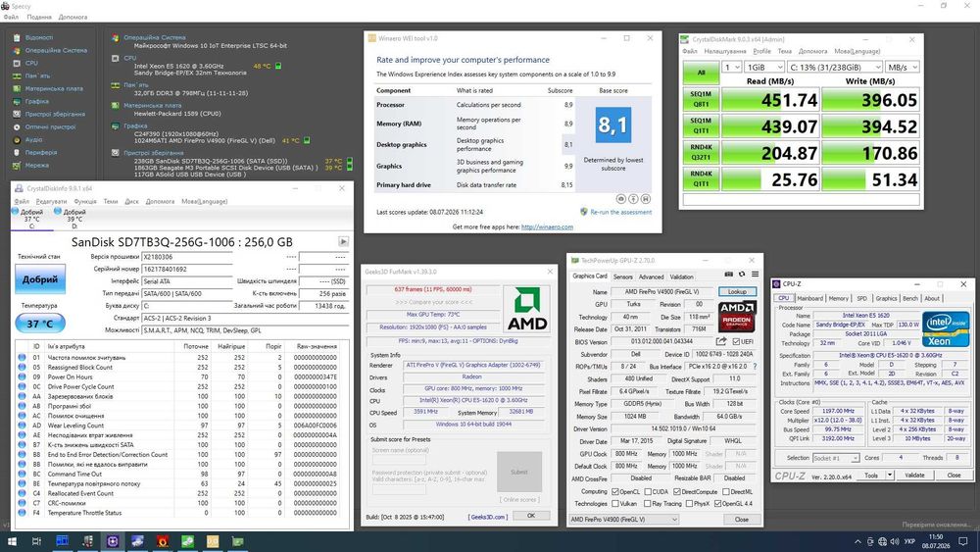
Task: Toggle DirectCompute checkbox in GPU-Z
Action: click(677, 492)
